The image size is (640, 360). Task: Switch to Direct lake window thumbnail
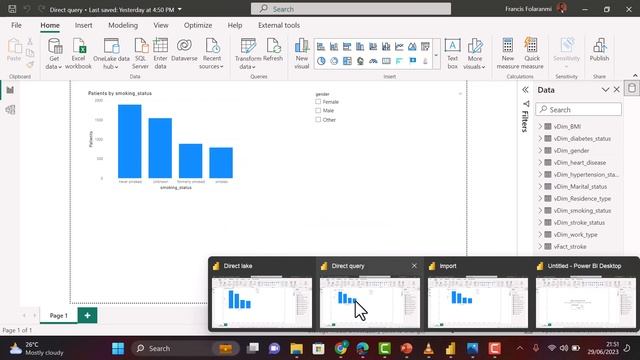point(262,302)
